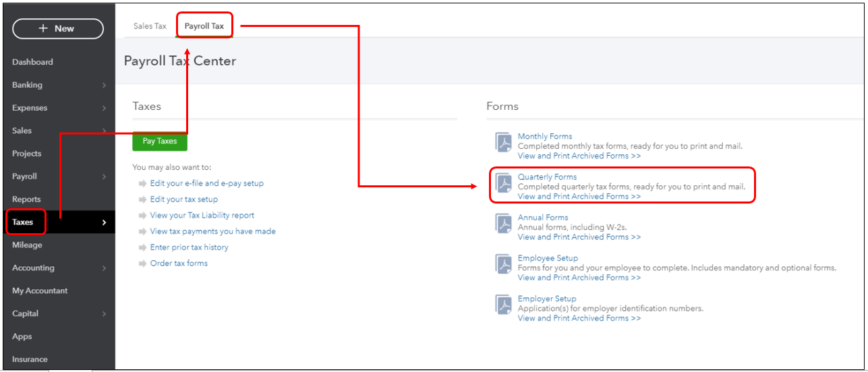Click the Employer Setup PDF icon
This screenshot has width=868, height=372.
tap(504, 305)
